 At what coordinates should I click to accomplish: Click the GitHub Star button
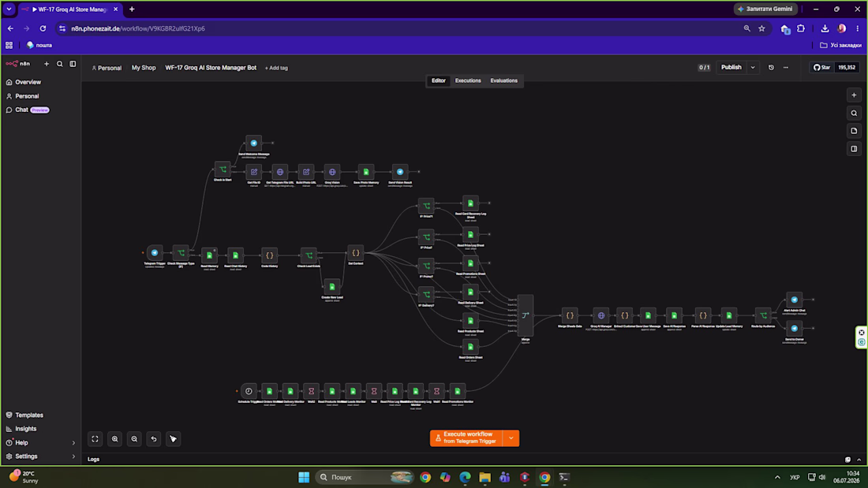pos(821,68)
